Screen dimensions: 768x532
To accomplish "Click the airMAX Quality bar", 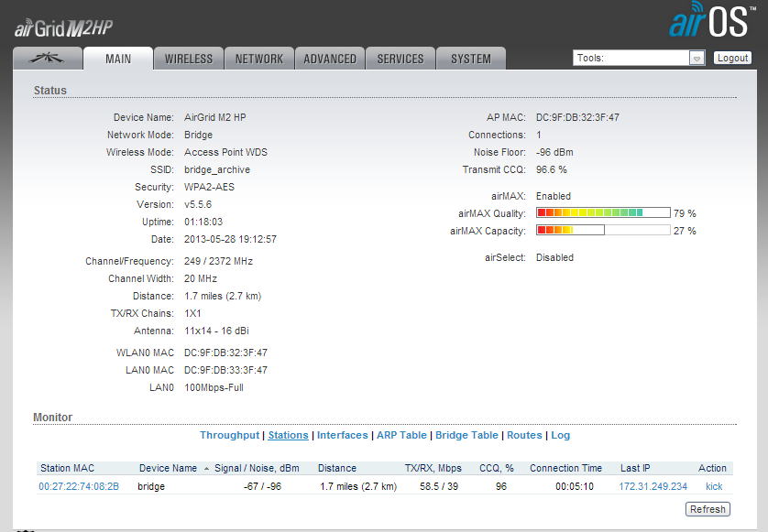I will point(602,213).
